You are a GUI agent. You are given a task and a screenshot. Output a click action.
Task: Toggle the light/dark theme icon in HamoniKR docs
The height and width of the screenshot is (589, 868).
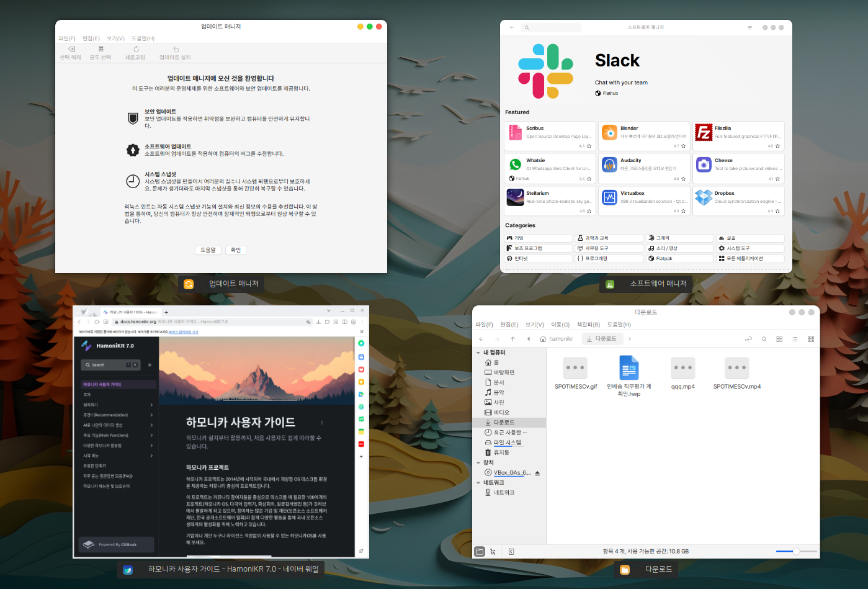tap(150, 365)
